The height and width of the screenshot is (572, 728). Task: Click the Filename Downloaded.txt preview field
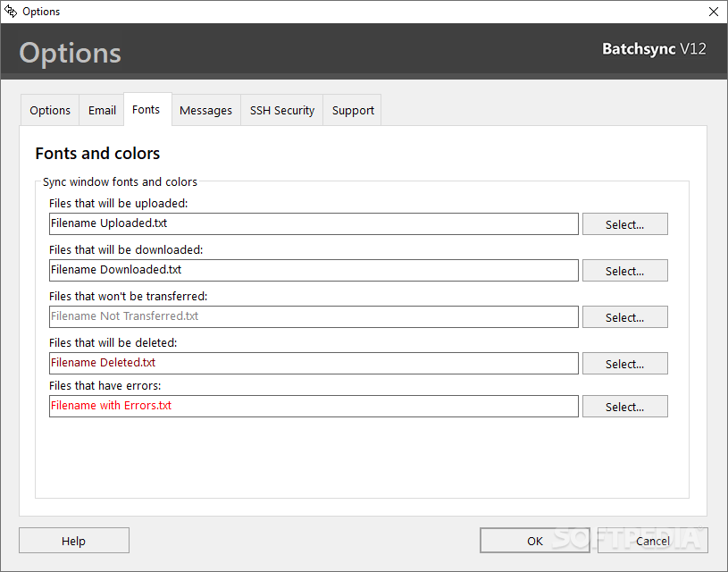click(x=314, y=271)
